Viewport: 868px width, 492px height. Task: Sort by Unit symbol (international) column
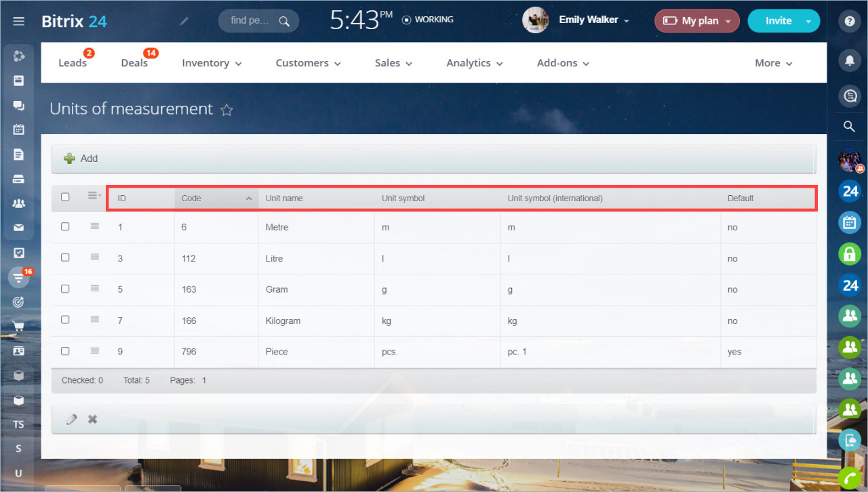click(x=610, y=199)
